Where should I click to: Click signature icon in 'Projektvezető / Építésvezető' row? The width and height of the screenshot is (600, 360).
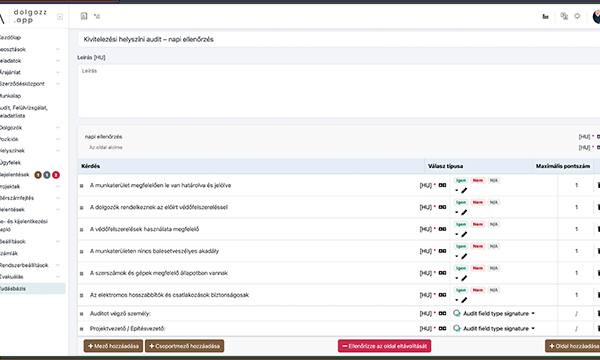[x=457, y=328]
